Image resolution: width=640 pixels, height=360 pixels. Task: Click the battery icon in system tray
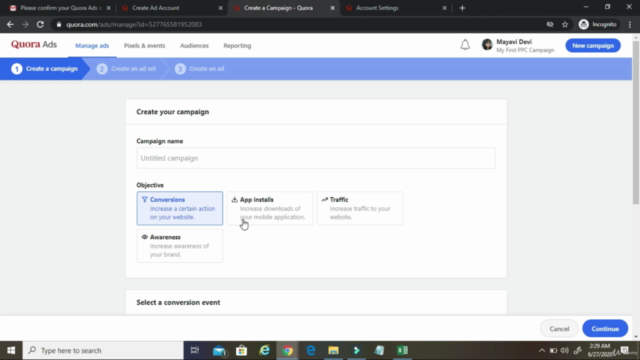pyautogui.click(x=553, y=350)
